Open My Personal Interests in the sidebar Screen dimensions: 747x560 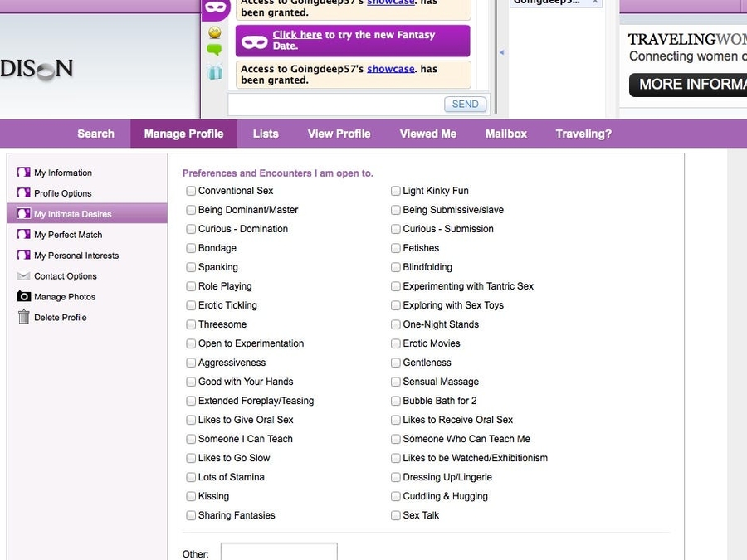(x=76, y=256)
